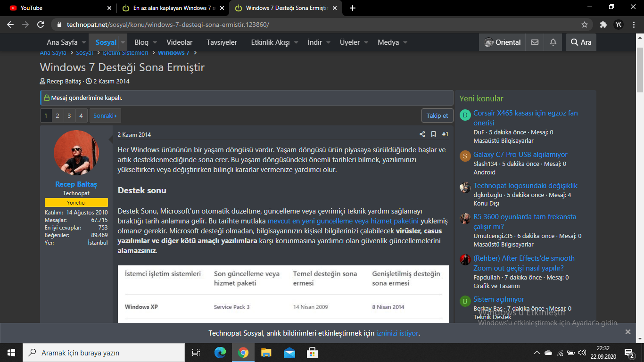Open the Technopat inbox envelope icon

coord(535,42)
